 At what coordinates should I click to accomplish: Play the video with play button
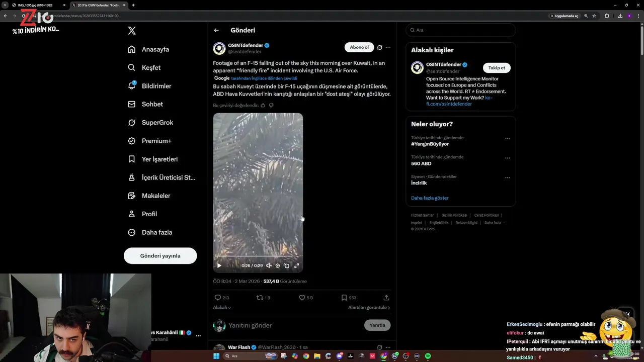coord(219,265)
